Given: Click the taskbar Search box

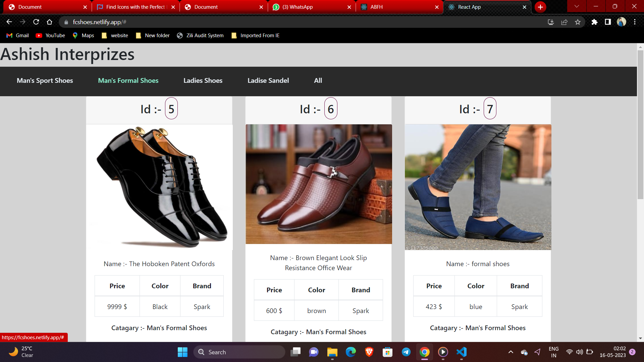Looking at the screenshot, I should click(239, 352).
